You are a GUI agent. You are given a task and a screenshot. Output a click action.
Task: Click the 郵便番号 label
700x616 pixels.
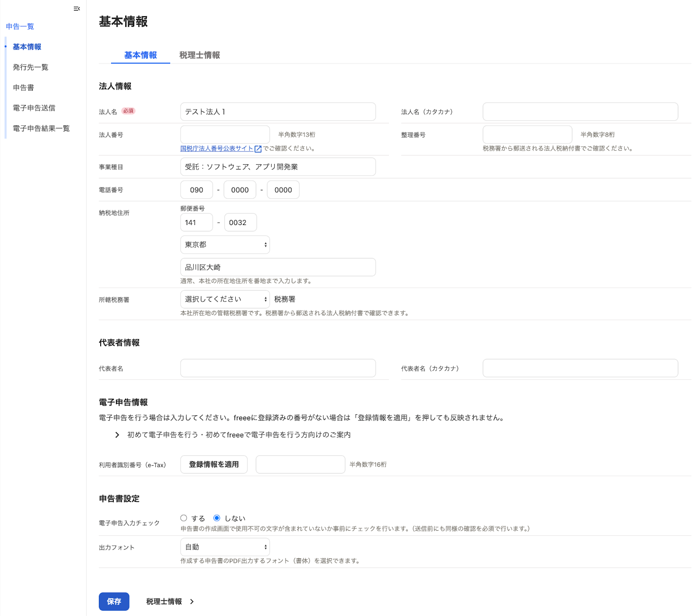point(192,208)
